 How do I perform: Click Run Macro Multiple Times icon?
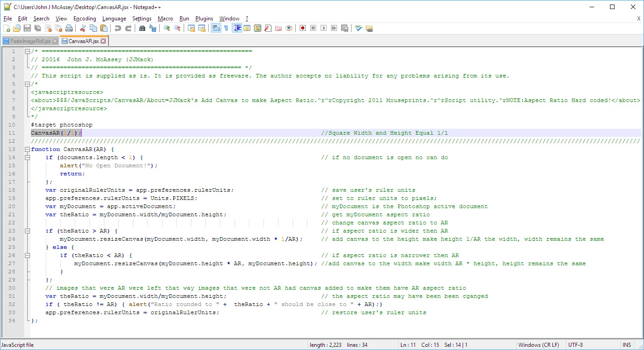[334, 28]
